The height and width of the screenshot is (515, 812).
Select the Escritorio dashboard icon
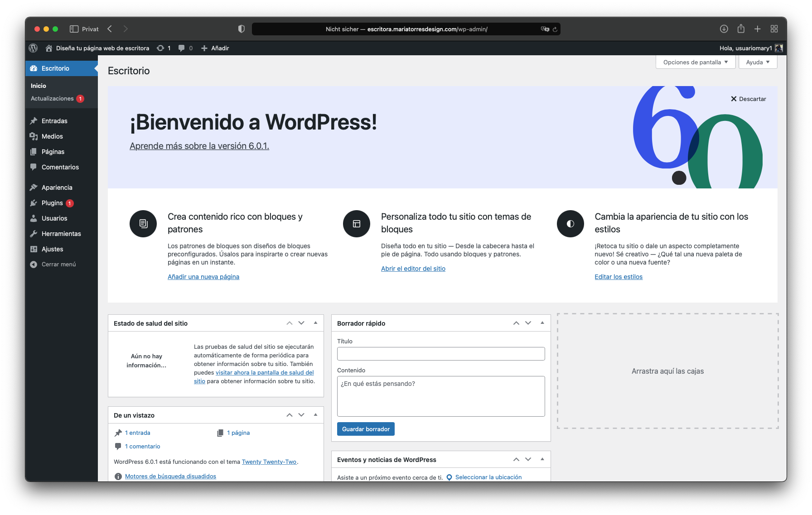pos(34,68)
